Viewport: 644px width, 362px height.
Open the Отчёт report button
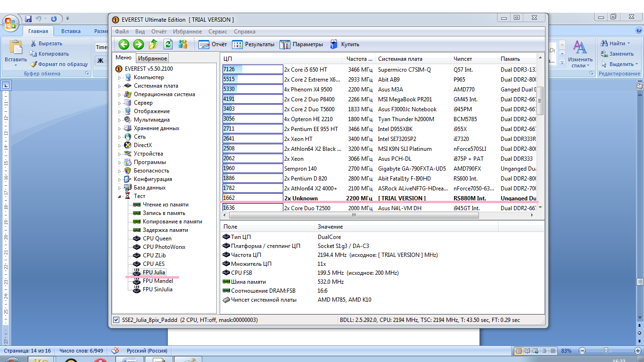tap(213, 44)
